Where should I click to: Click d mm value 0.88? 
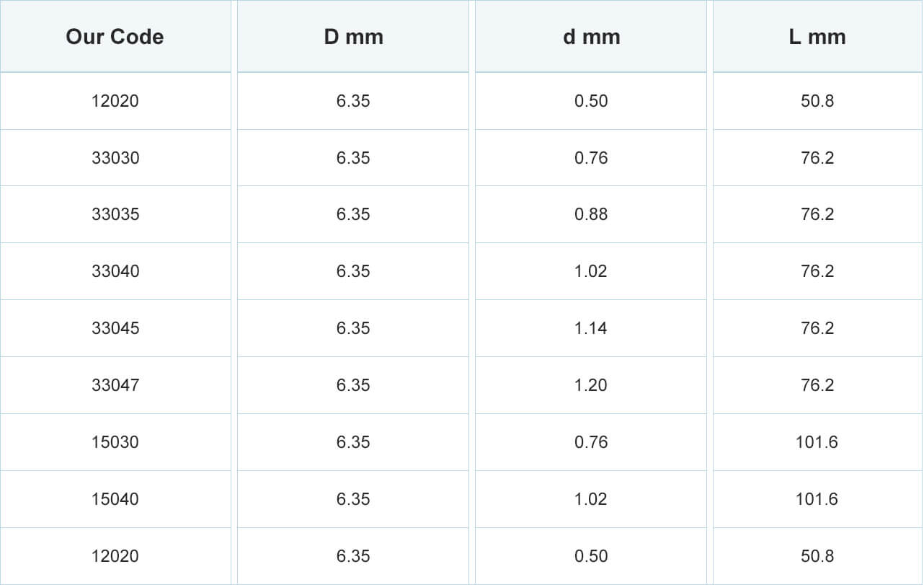tap(591, 214)
